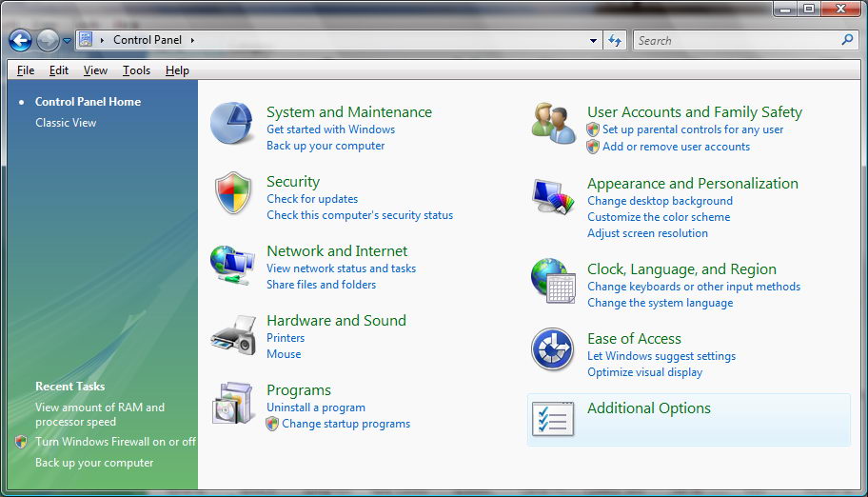Click shield icon beside Turn Windows Firewall

[x=21, y=442]
